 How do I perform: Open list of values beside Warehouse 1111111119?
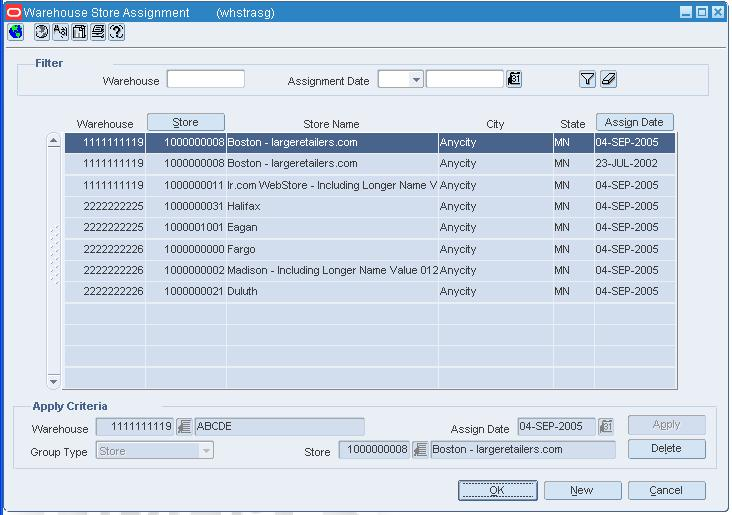(x=184, y=427)
